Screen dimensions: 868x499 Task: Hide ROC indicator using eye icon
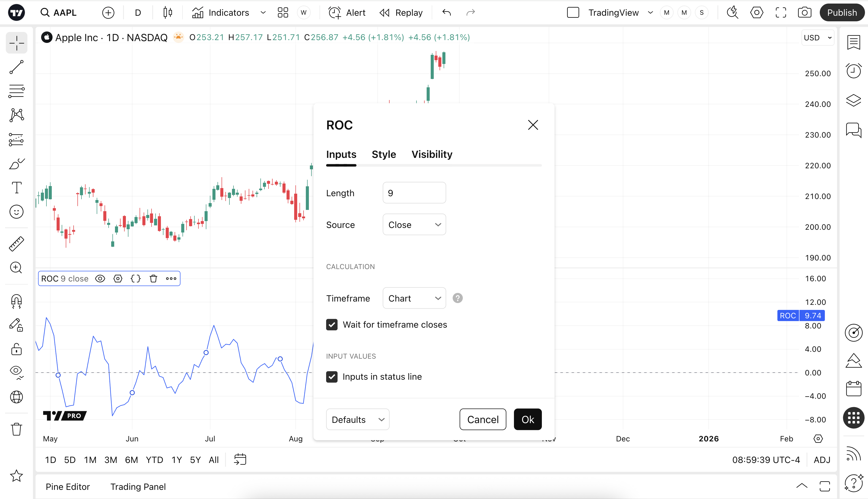point(100,279)
